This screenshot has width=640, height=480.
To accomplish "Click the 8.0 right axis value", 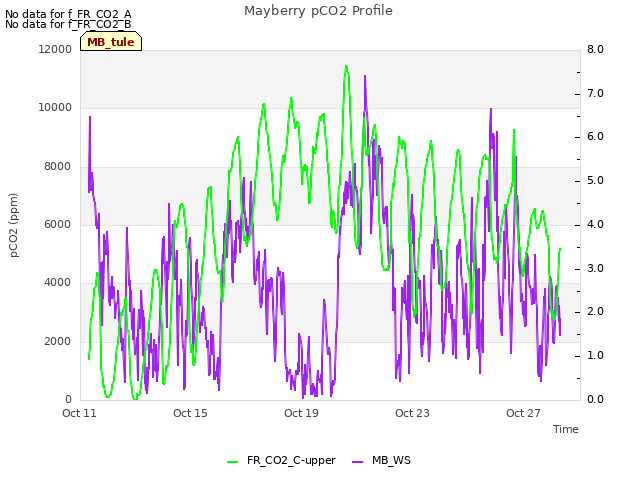I will click(x=595, y=49).
